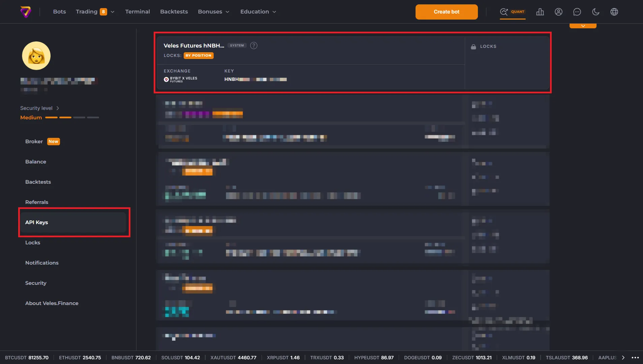Open the language globe icon
The image size is (643, 364).
coord(614,12)
